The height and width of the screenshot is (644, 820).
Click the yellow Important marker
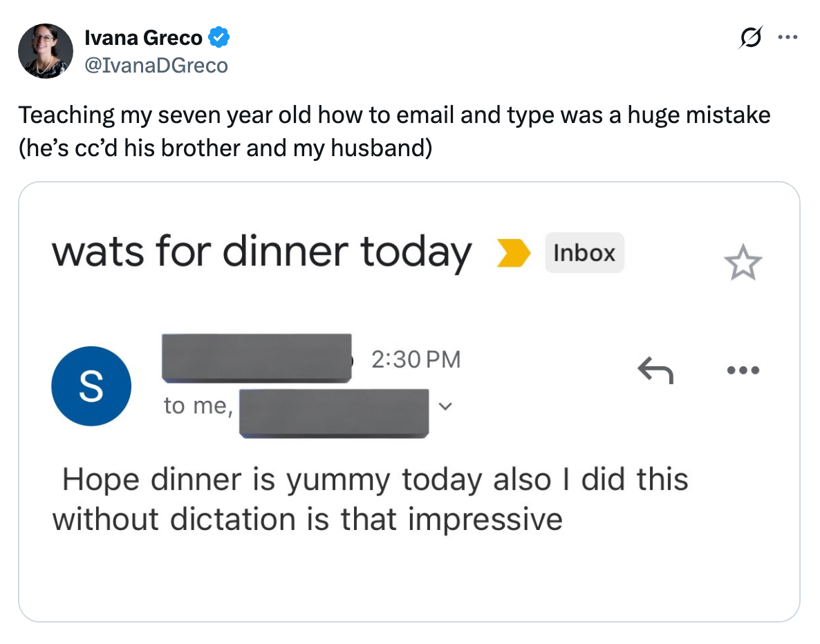pos(513,253)
